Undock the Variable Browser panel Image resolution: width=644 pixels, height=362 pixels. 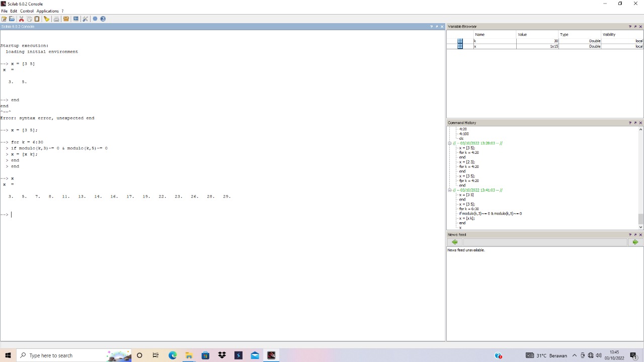pos(635,26)
